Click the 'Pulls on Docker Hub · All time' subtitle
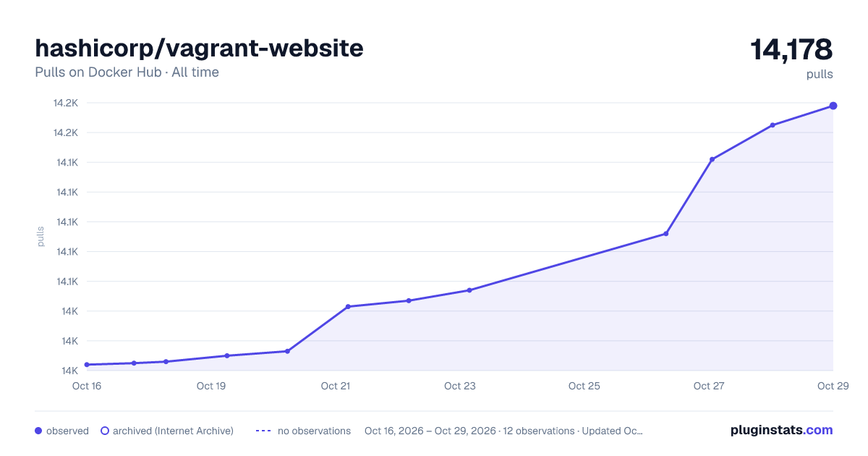 coord(127,72)
